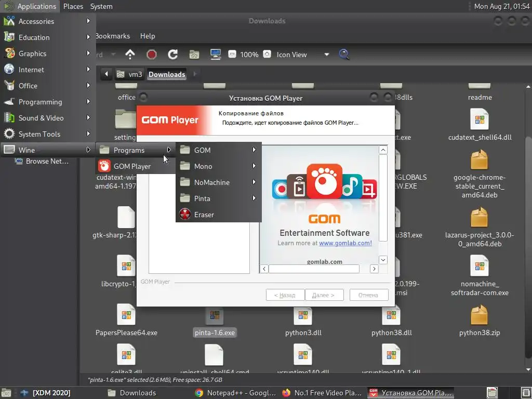Open the Help menu in file manager

click(148, 36)
